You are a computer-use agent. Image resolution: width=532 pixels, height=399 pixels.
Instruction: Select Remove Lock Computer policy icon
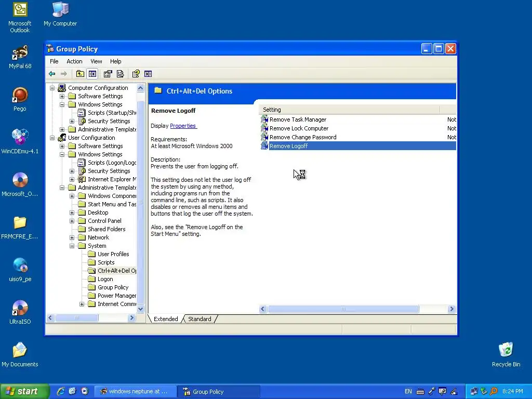[x=264, y=128]
